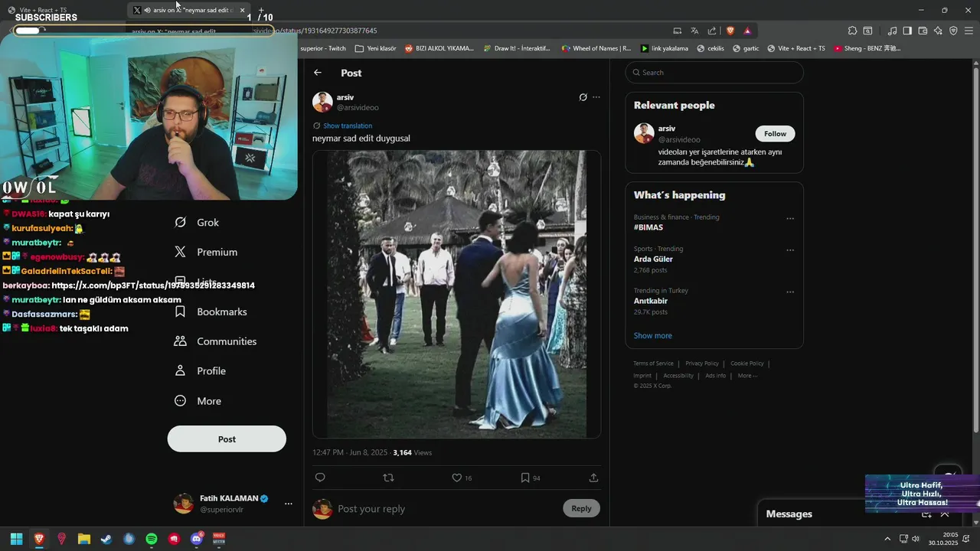The height and width of the screenshot is (551, 980).
Task: Play the neymar sad edit video
Action: coord(456,295)
